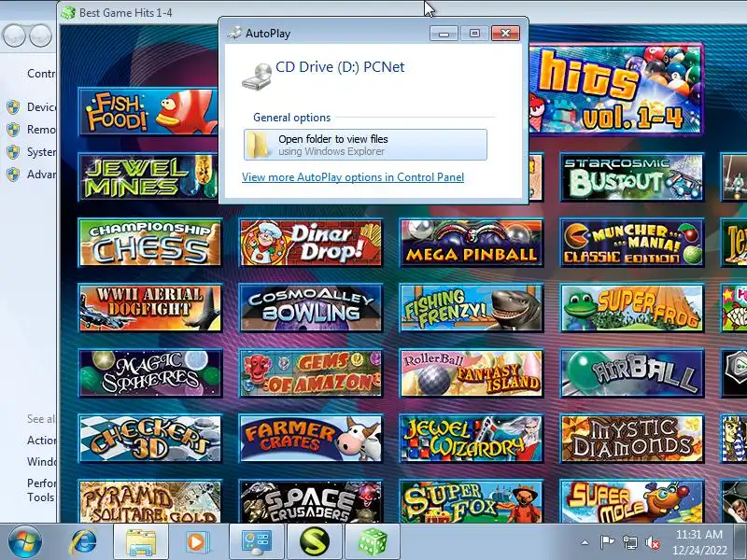This screenshot has width=747, height=560.
Task: Launch WWII Aerial Dogfight game
Action: (x=150, y=308)
